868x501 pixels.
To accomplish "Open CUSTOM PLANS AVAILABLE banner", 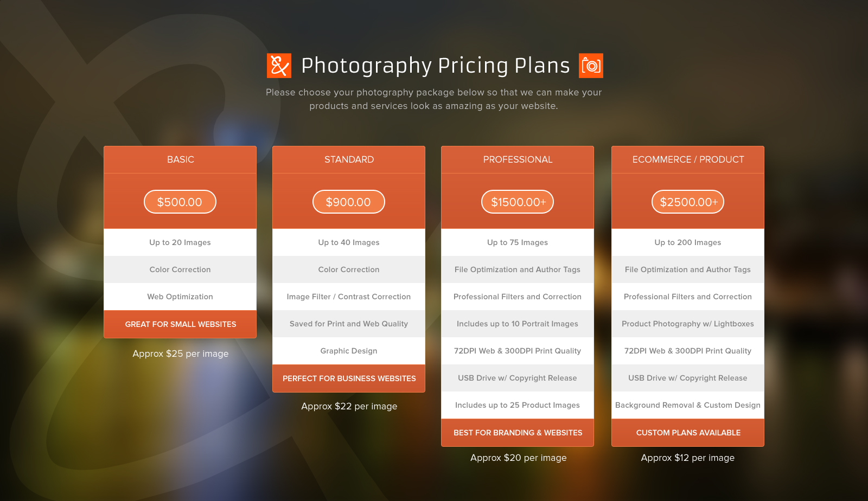I will (x=687, y=432).
